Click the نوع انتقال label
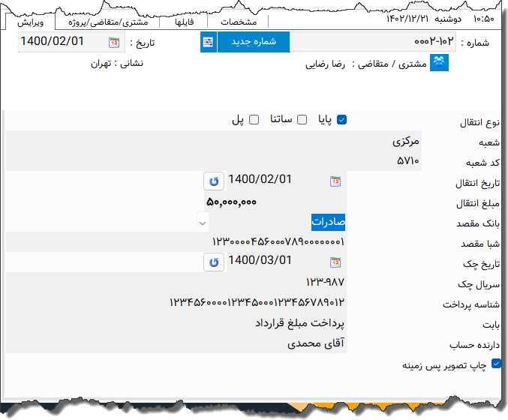Viewport: 508px width, 420px height. [479, 122]
